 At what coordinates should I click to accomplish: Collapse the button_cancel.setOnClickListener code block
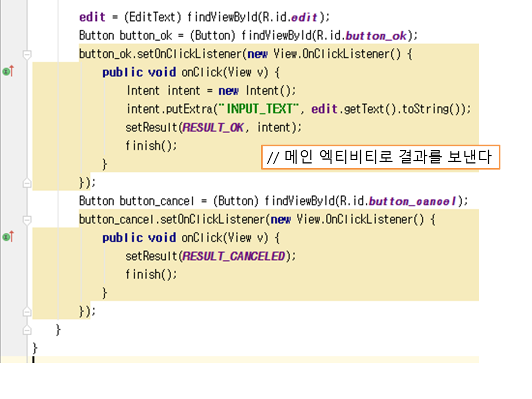pyautogui.click(x=27, y=219)
